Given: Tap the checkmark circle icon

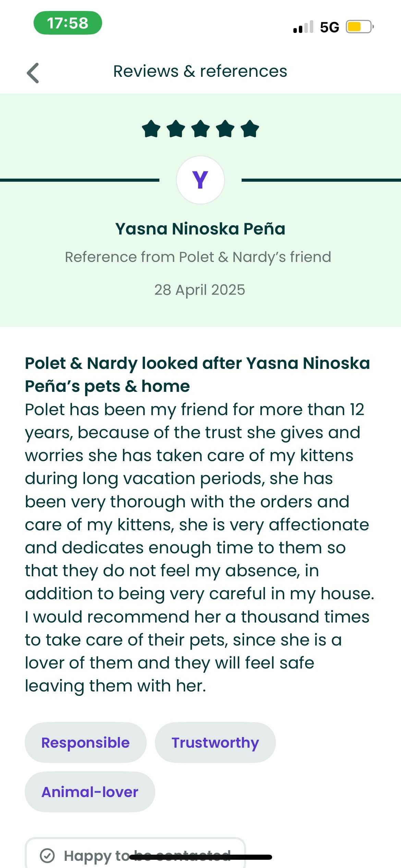Looking at the screenshot, I should (x=47, y=855).
